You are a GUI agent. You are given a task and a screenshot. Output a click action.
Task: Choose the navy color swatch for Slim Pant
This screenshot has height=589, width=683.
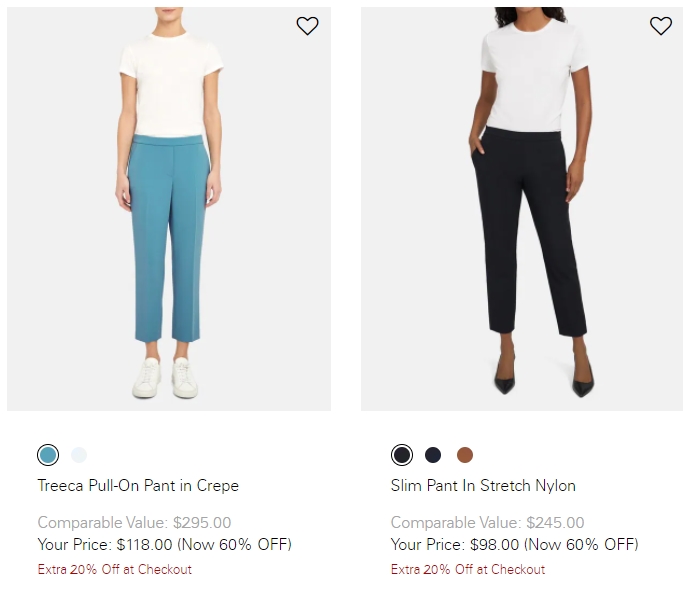[x=433, y=455]
